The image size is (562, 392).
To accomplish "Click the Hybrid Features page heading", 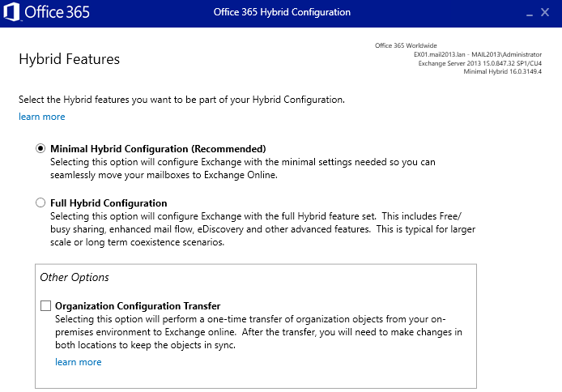I will (x=69, y=59).
